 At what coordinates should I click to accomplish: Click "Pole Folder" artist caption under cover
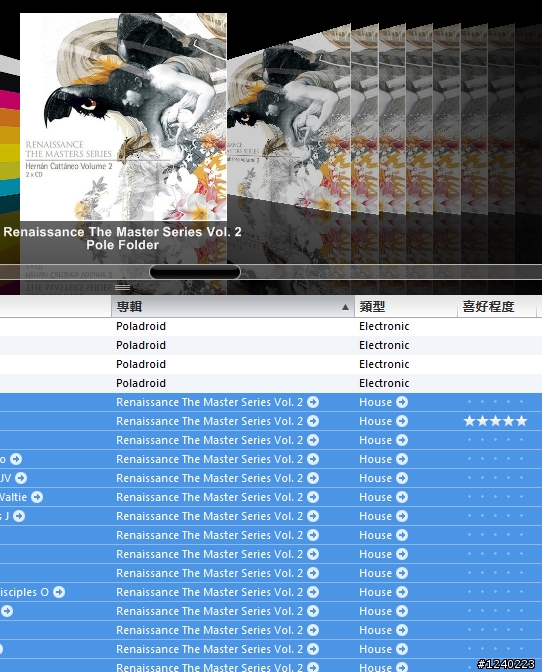point(123,245)
